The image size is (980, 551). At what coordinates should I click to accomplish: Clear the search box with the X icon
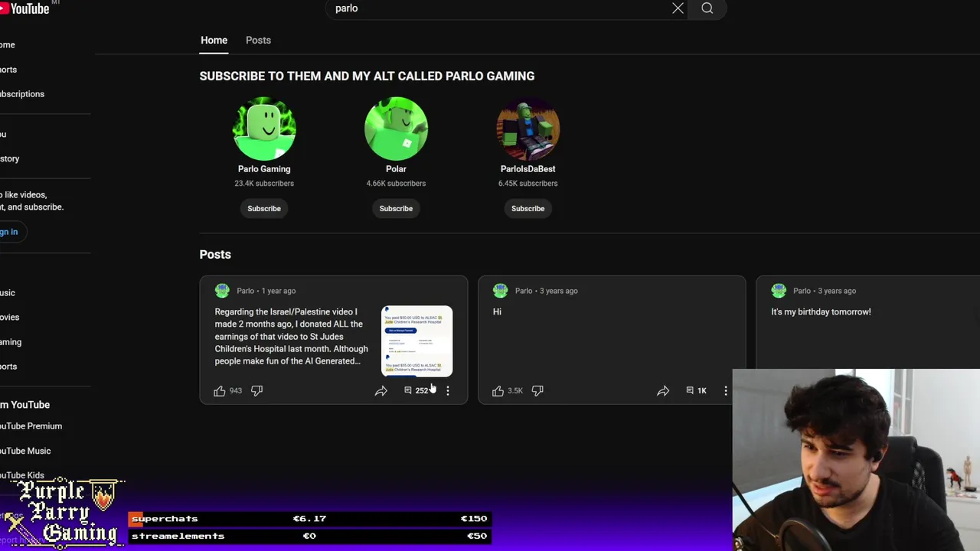click(678, 8)
